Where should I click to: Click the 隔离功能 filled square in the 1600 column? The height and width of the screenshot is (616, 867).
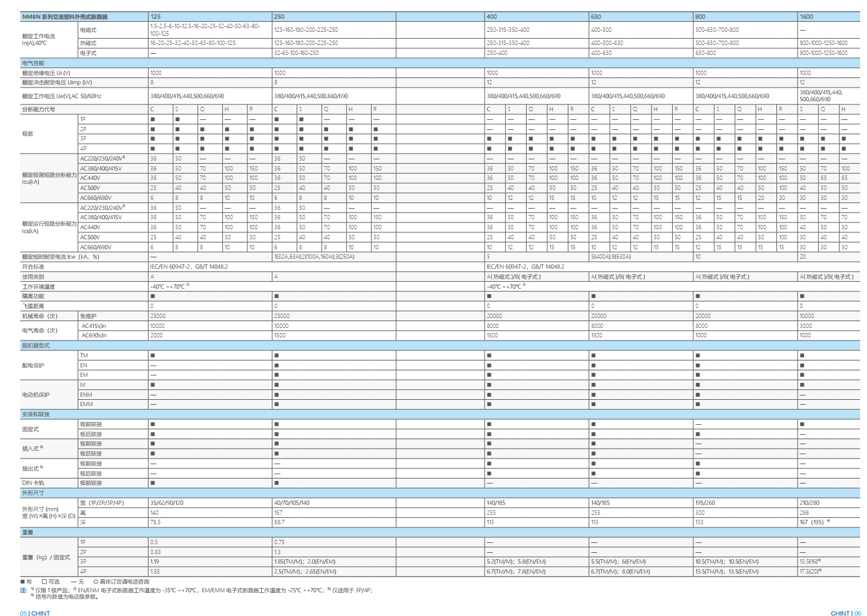point(802,296)
